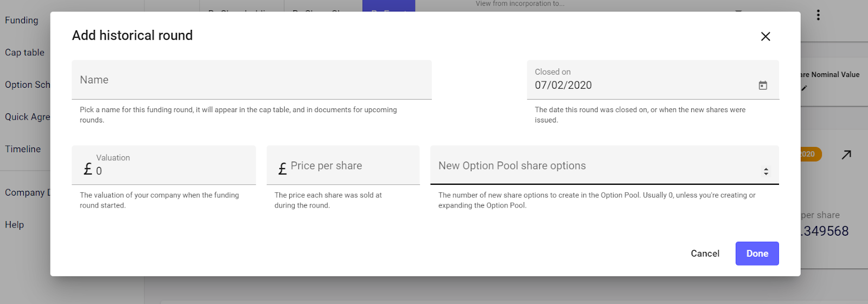Focus New Option Pool share options field
Image resolution: width=868 pixels, height=304 pixels.
tap(597, 166)
